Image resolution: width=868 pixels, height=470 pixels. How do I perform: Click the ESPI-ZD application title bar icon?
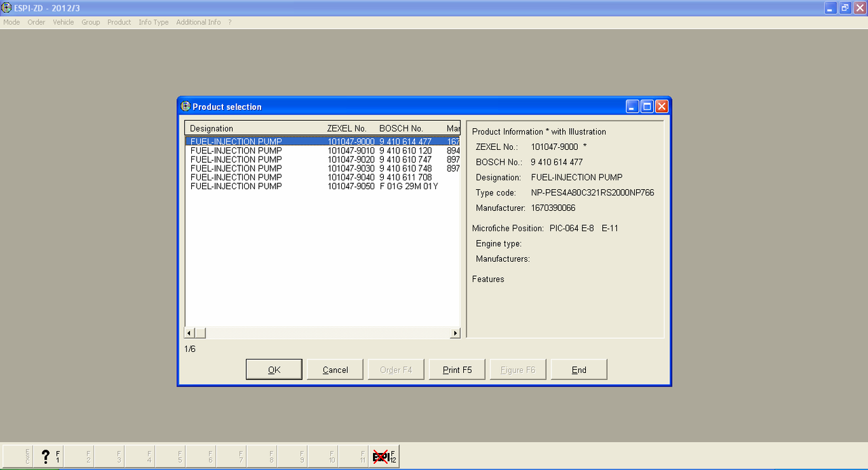(7, 8)
